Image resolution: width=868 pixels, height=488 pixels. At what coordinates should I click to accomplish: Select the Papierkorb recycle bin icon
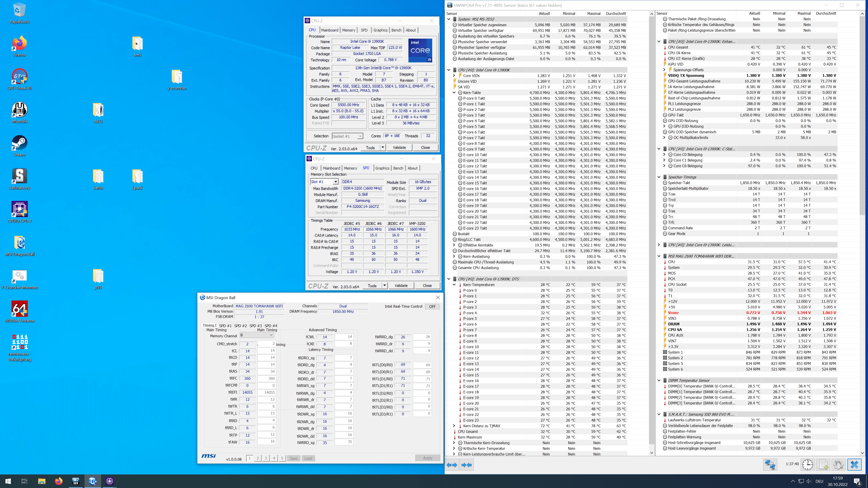click(19, 14)
